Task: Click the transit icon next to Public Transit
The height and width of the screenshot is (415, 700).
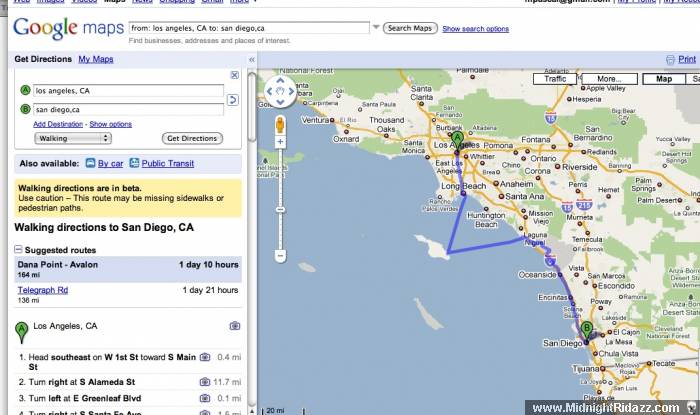Action: point(134,163)
